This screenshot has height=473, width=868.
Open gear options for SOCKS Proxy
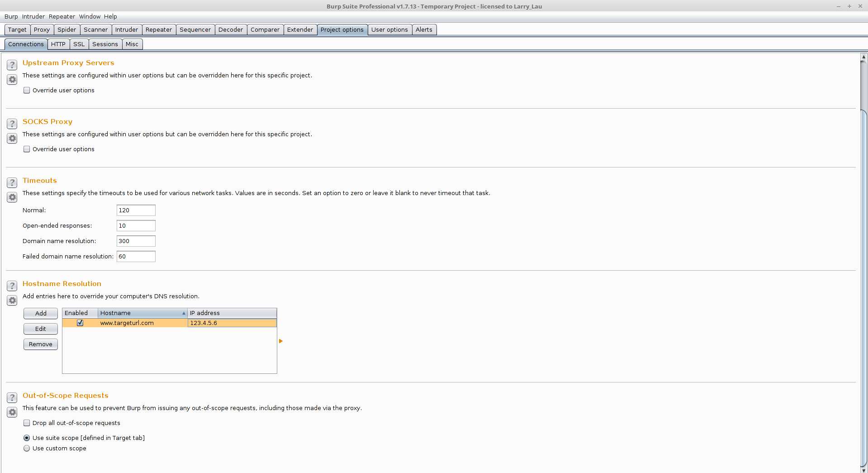tap(12, 139)
